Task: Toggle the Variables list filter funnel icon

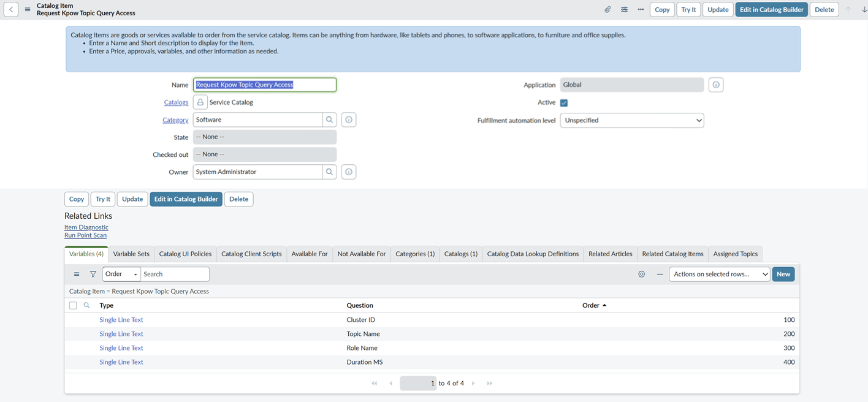Action: point(93,275)
